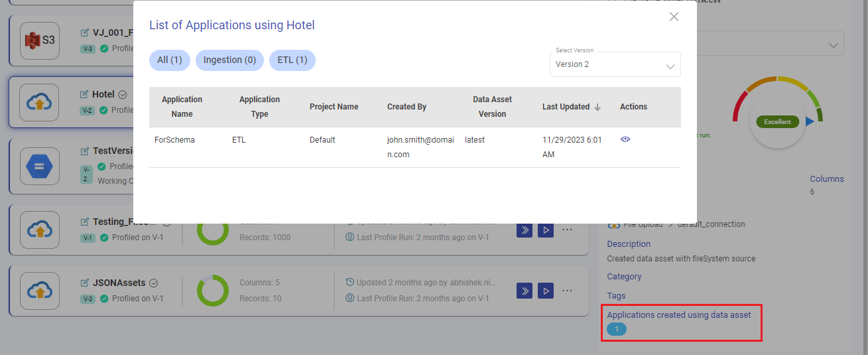868x355 pixels.
Task: Click the ForSchema application name cell
Action: (x=174, y=140)
